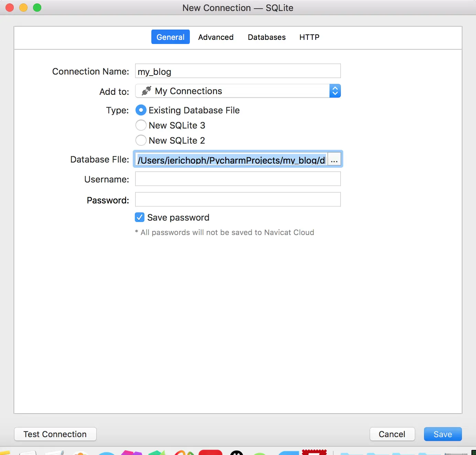Switch to the General tab
The width and height of the screenshot is (476, 455).
(171, 37)
